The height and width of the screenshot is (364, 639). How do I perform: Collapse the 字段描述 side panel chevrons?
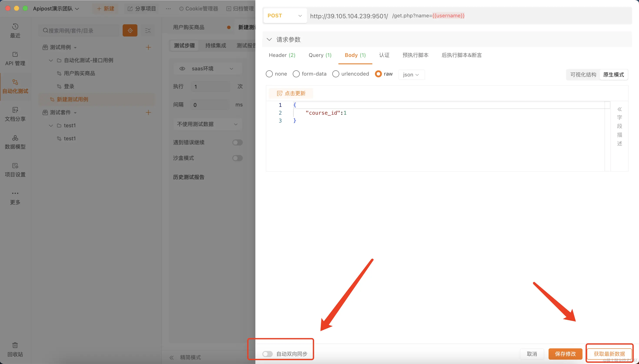click(x=619, y=109)
